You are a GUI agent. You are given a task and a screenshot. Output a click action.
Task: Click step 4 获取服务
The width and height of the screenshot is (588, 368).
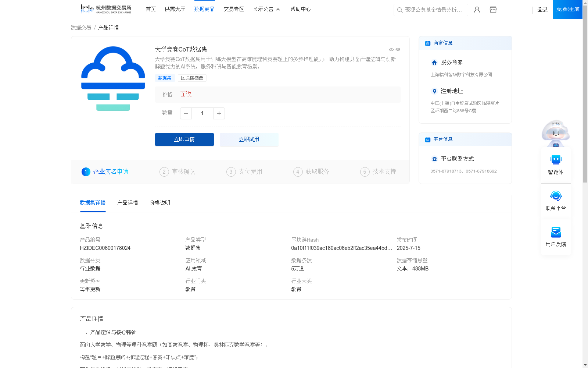click(311, 172)
